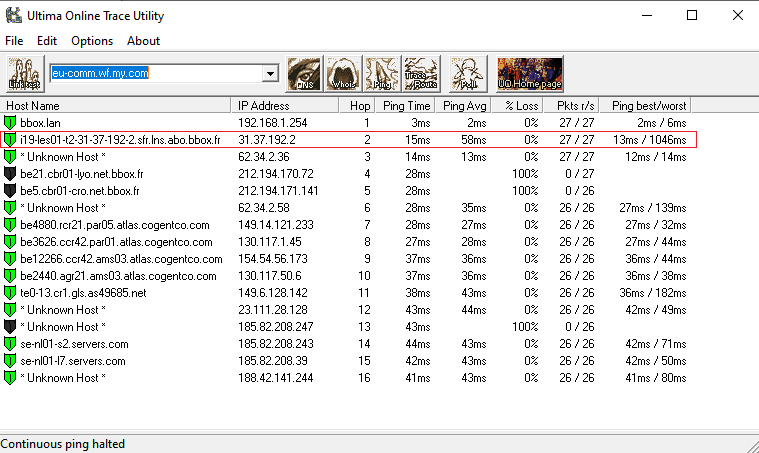Click the Link test toolbar icon
This screenshot has width=759, height=453.
coord(25,74)
